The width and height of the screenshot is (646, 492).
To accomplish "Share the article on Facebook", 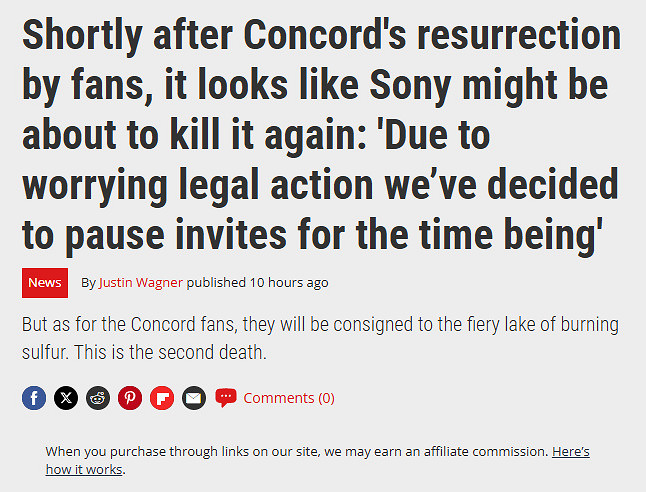I will click(34, 398).
